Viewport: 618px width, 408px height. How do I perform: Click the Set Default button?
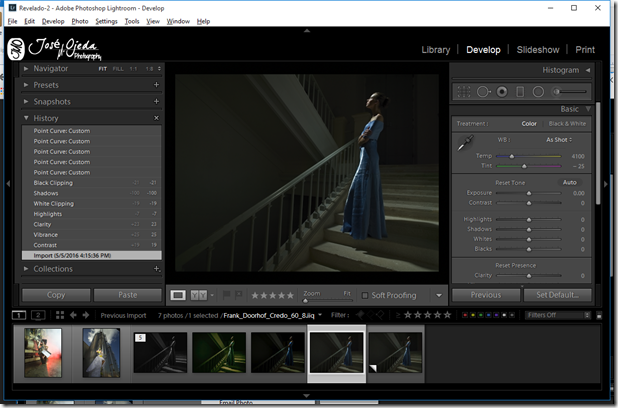click(x=557, y=295)
